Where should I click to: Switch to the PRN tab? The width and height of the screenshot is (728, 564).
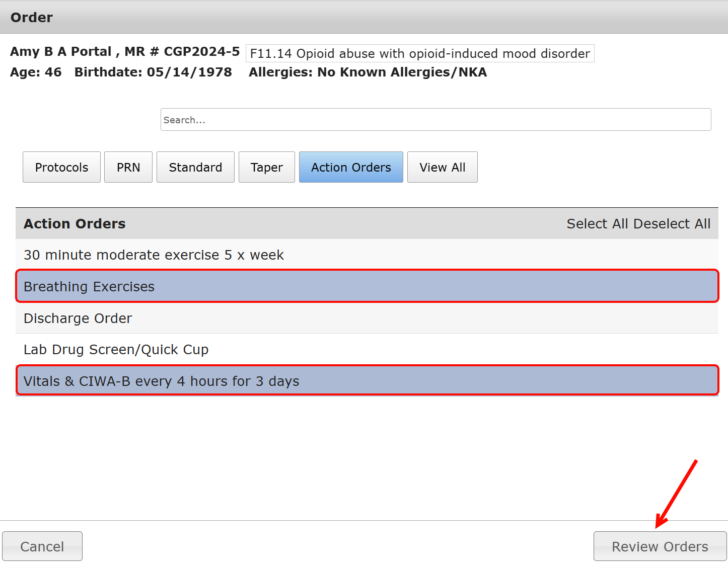click(x=128, y=167)
